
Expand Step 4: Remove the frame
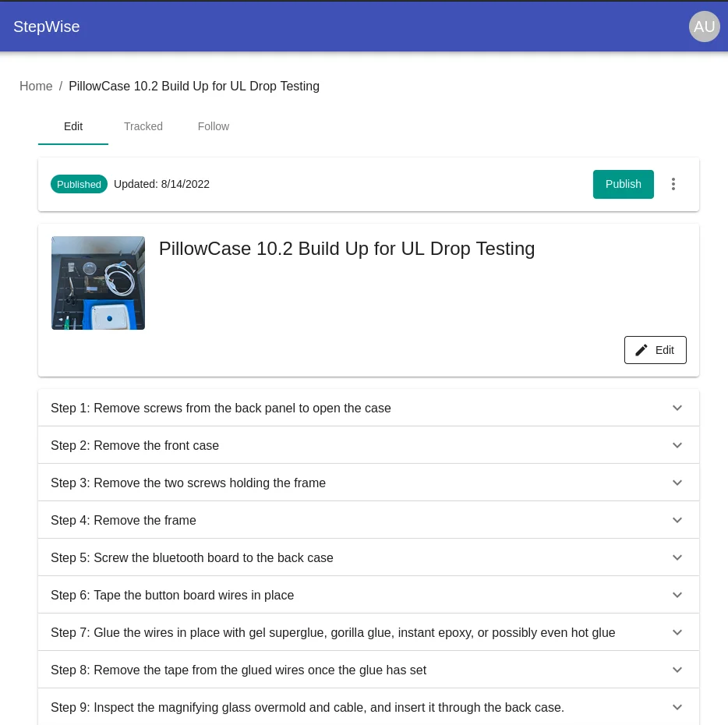[x=369, y=520]
